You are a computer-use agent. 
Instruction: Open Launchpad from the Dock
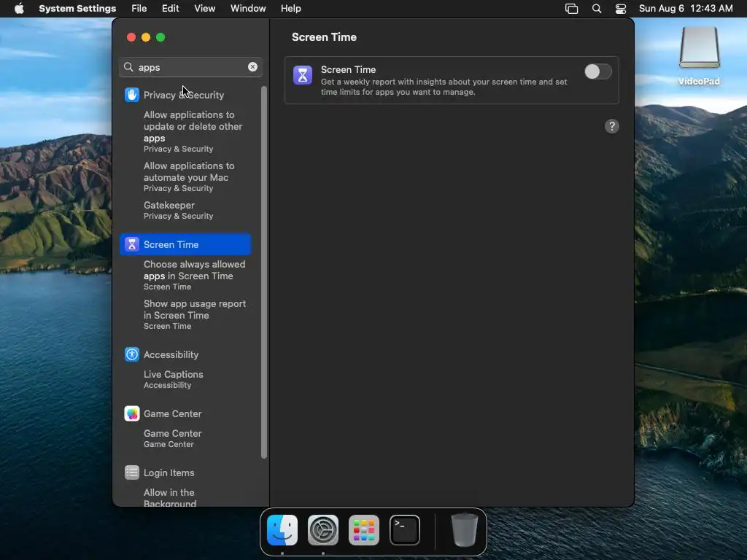click(364, 530)
